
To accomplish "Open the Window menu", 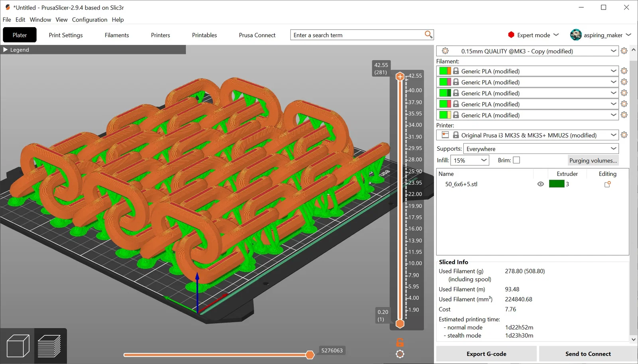I will tap(40, 20).
